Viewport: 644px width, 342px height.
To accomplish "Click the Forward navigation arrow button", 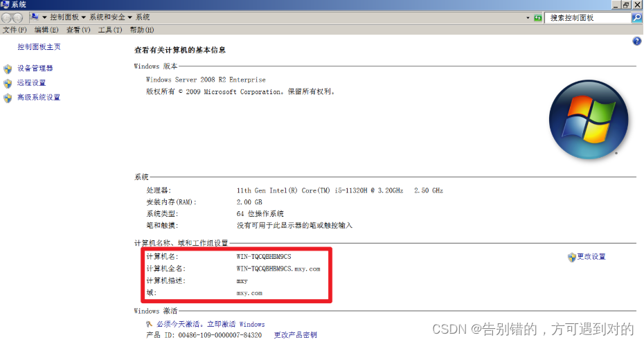I will pos(18,18).
